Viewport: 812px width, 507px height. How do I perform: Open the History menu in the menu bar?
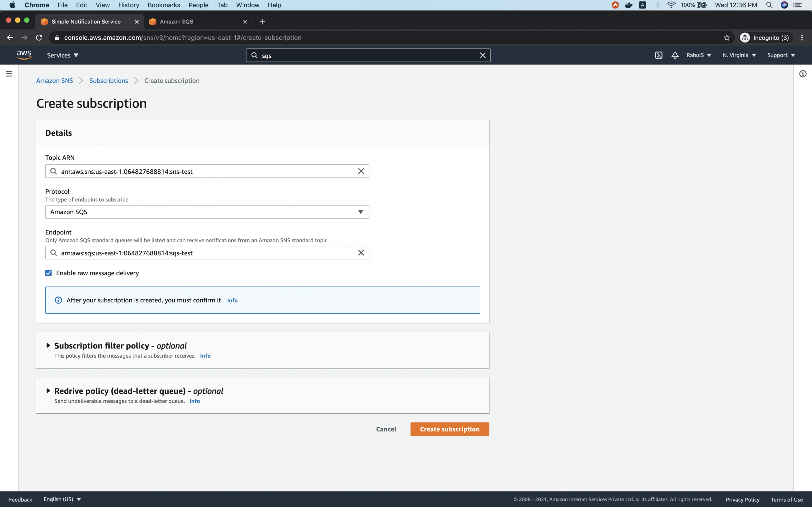click(128, 5)
